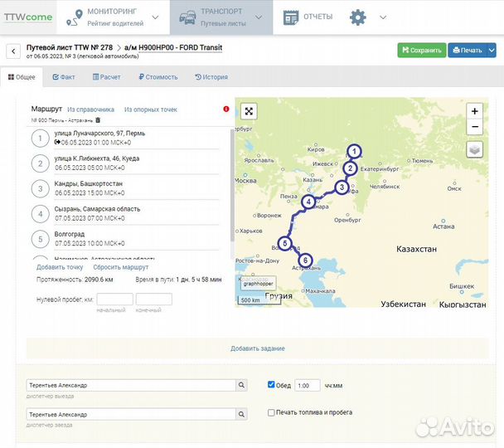Expand the Транспорт menu chevron
The image size is (504, 448).
259,17
